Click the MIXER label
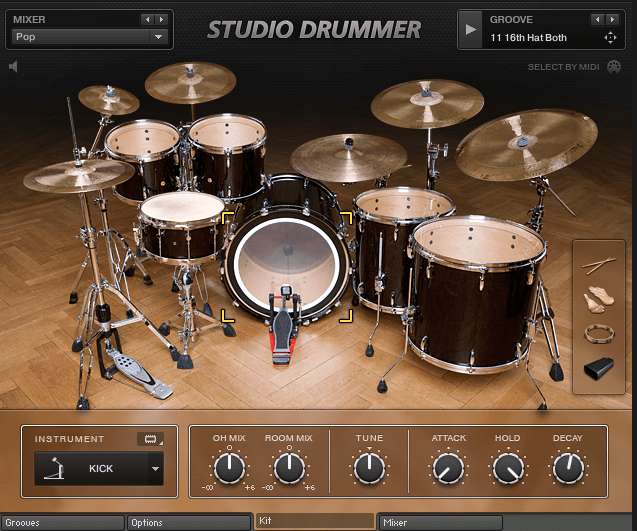Viewport: 637px width, 531px height. pos(29,20)
